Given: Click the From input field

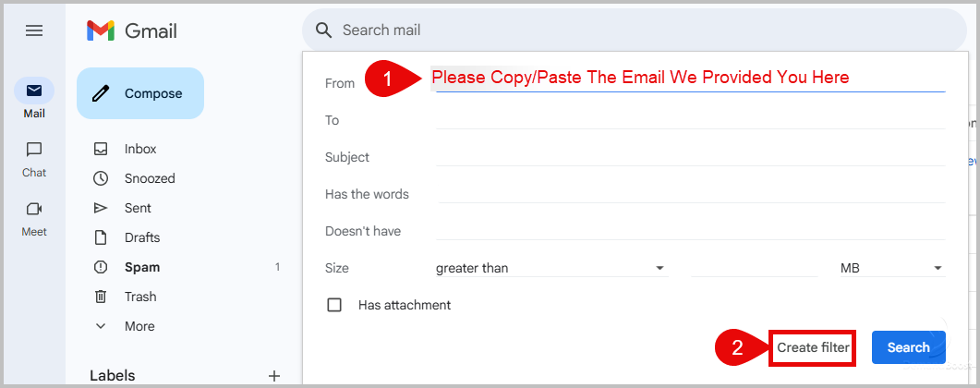Looking at the screenshot, I should 689,80.
